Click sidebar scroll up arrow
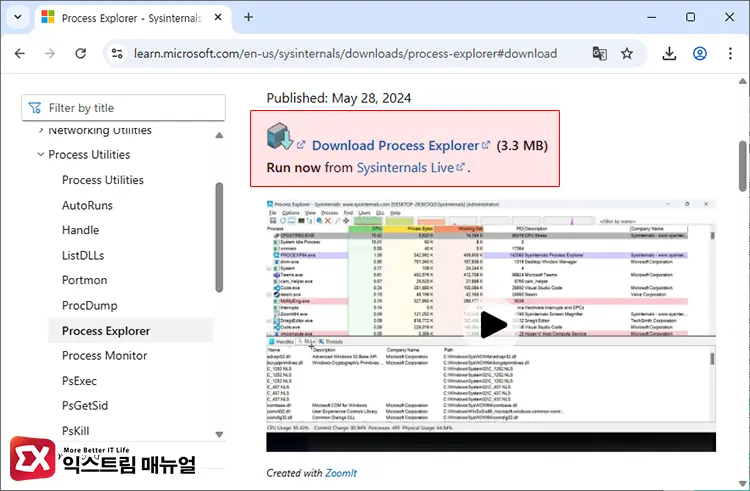 click(x=219, y=135)
